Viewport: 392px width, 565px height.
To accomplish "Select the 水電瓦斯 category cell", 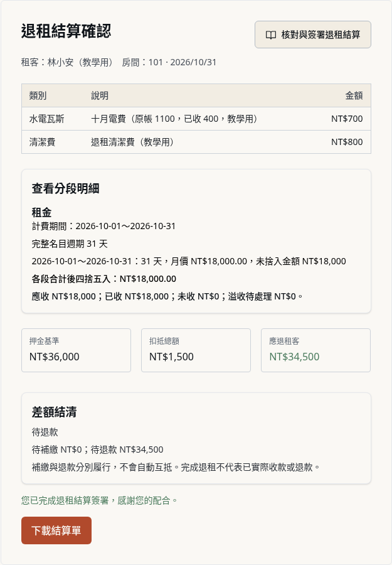I will [x=47, y=119].
